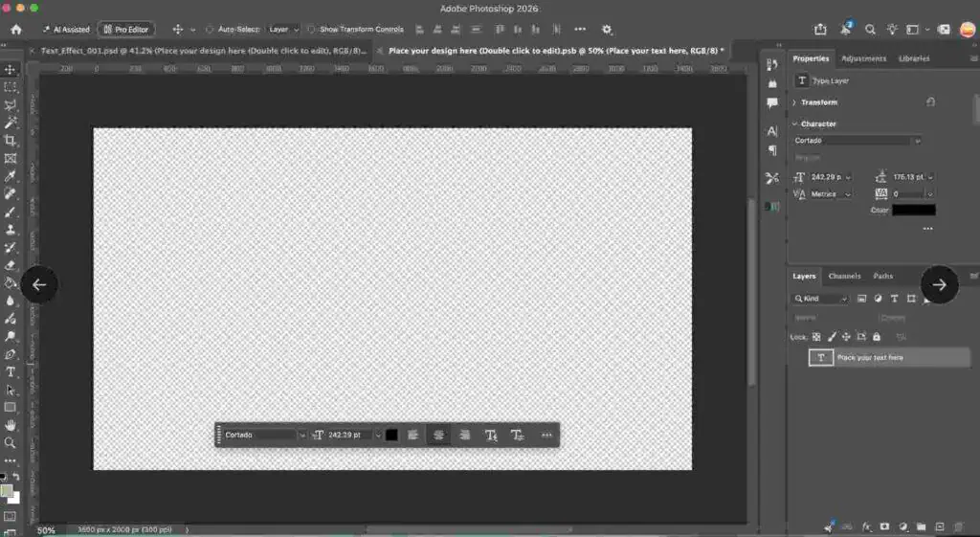Image resolution: width=980 pixels, height=537 pixels.
Task: Select the Rectangular Marquee tool
Action: 10,87
